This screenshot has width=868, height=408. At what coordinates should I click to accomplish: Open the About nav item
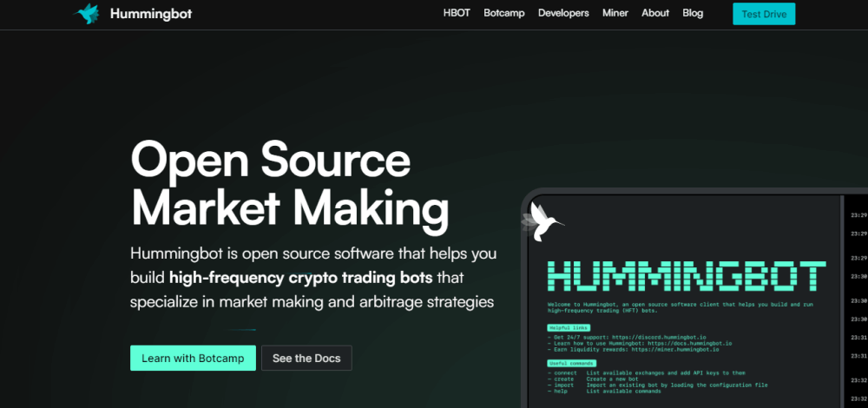click(655, 13)
